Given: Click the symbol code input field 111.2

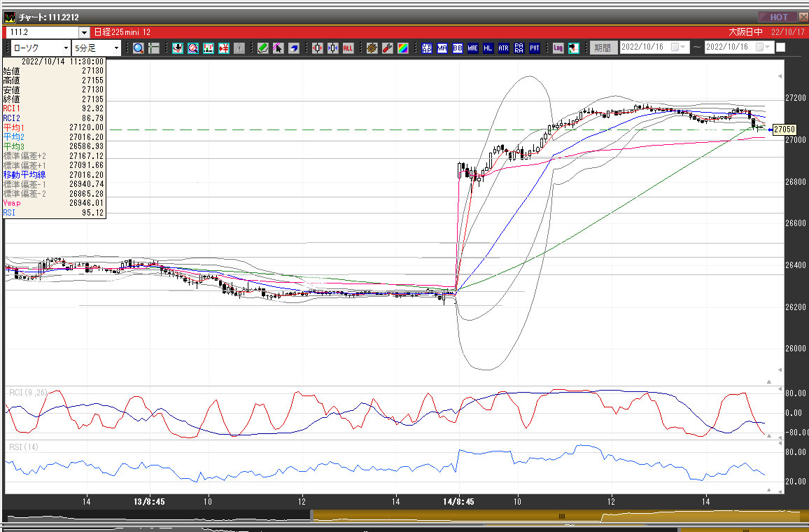Looking at the screenshot, I should [x=43, y=32].
